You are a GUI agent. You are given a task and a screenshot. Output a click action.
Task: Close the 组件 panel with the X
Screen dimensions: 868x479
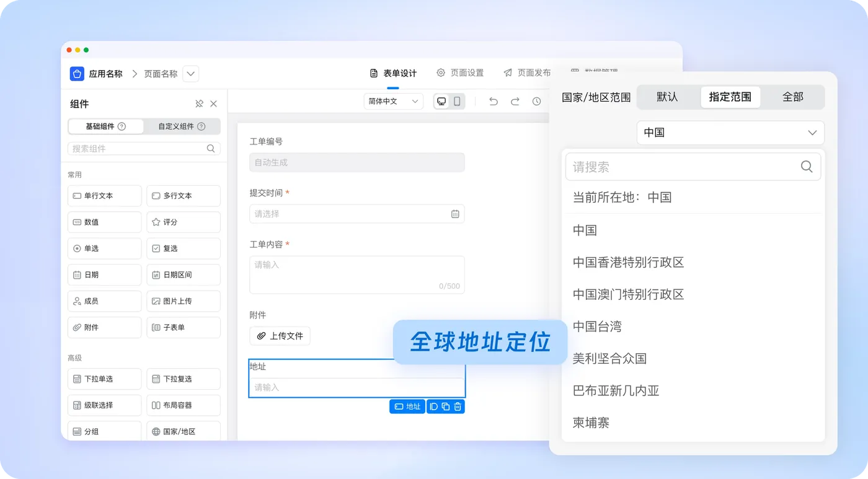pos(214,104)
